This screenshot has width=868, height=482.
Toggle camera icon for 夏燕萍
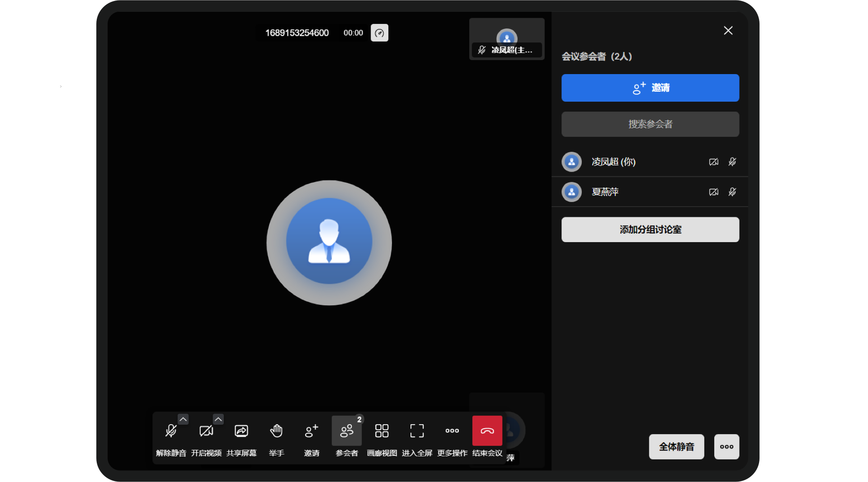click(x=714, y=192)
